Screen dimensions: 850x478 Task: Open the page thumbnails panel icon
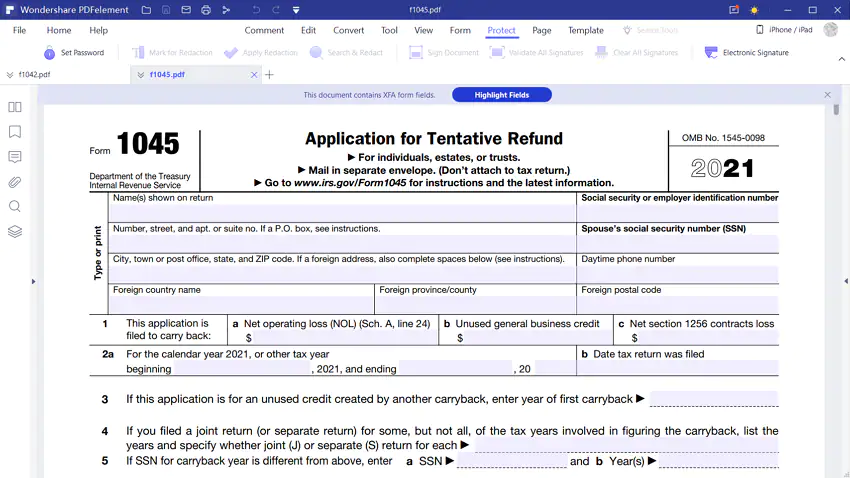pos(15,107)
